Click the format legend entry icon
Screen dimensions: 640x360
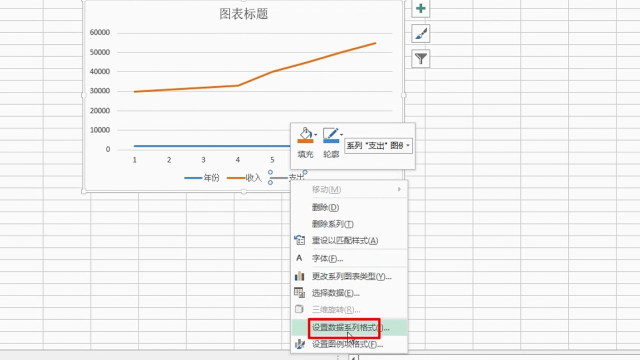point(300,344)
